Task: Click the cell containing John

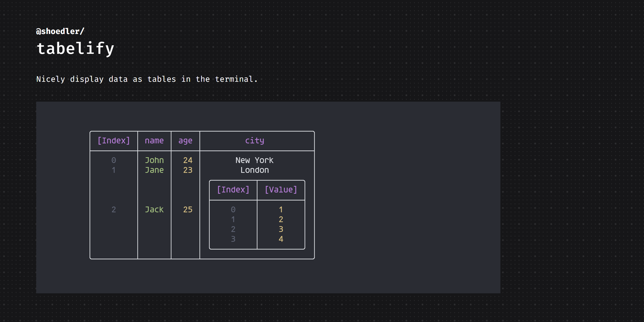Action: (154, 160)
